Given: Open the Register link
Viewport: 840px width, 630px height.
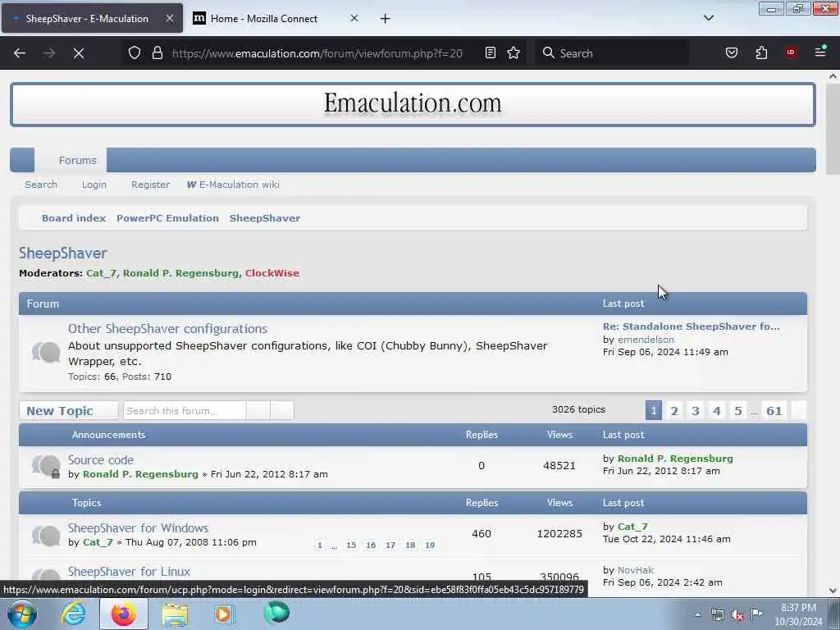Looking at the screenshot, I should 151,185.
